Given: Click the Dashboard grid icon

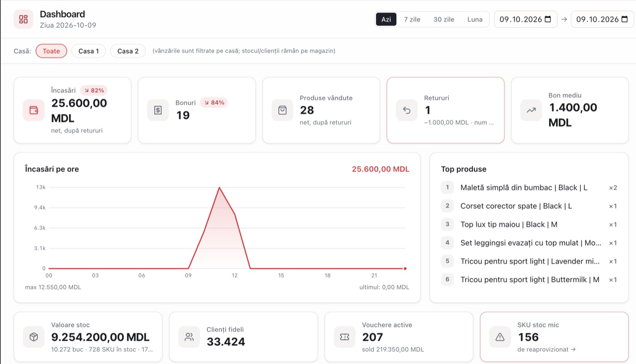Looking at the screenshot, I should point(23,19).
